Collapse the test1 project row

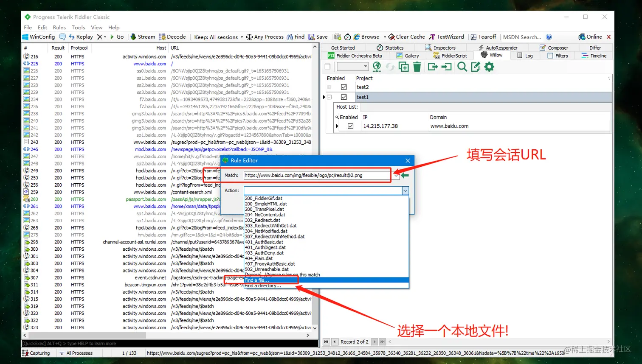329,97
